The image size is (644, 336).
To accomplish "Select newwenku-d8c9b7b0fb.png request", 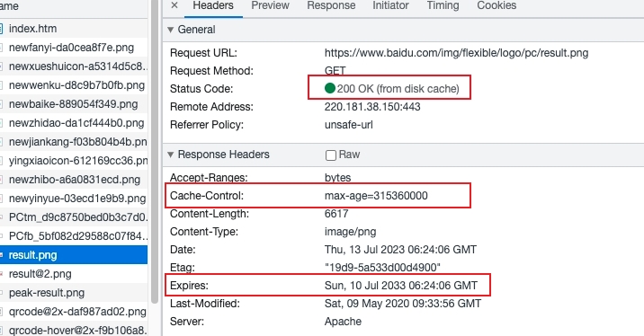I will tap(74, 85).
